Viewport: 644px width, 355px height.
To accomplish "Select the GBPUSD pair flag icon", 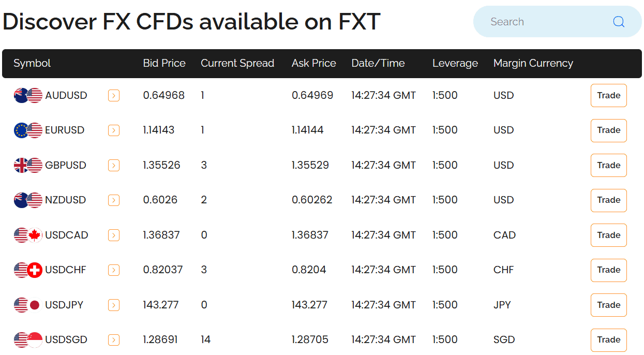I will tap(27, 165).
